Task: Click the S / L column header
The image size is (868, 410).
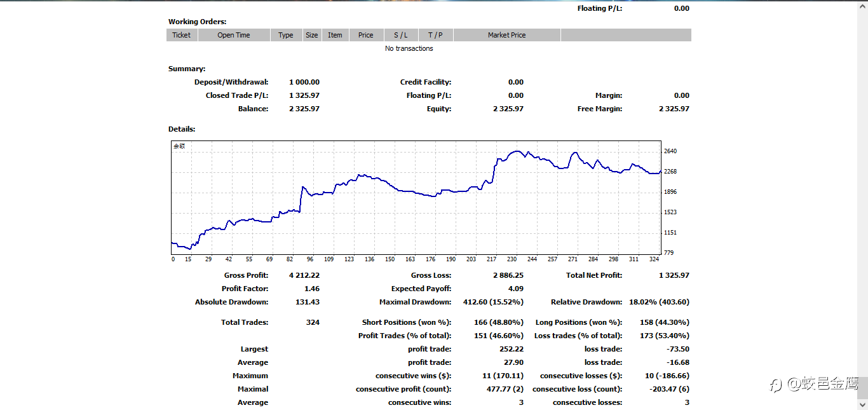Action: 401,35
